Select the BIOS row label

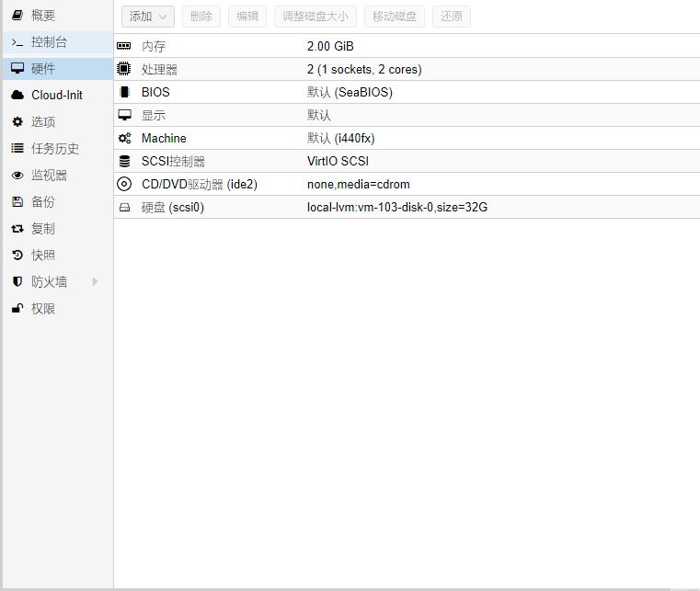pos(155,92)
